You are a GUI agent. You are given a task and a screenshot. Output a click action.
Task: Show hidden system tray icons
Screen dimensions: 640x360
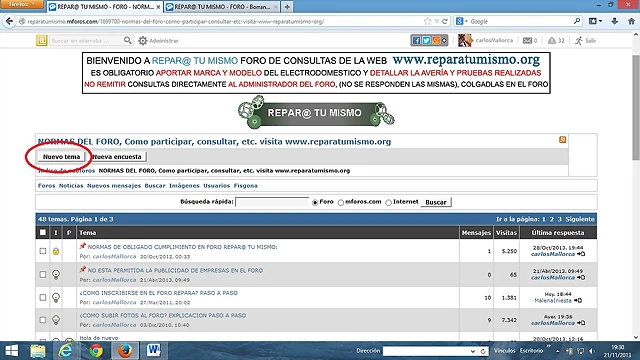click(558, 351)
